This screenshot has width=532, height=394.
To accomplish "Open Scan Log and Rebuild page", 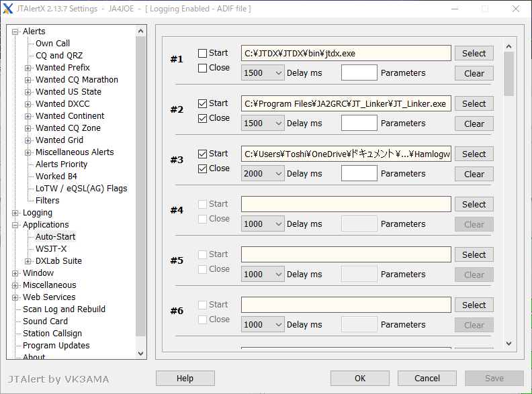I will 64,309.
